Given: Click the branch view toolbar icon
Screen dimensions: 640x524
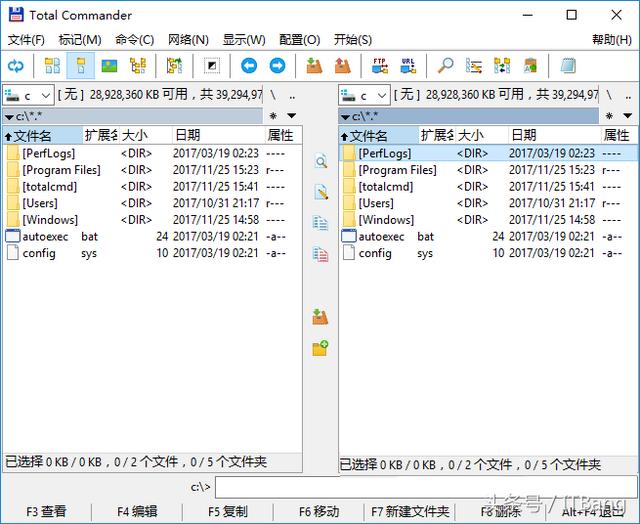Looking at the screenshot, I should click(175, 66).
